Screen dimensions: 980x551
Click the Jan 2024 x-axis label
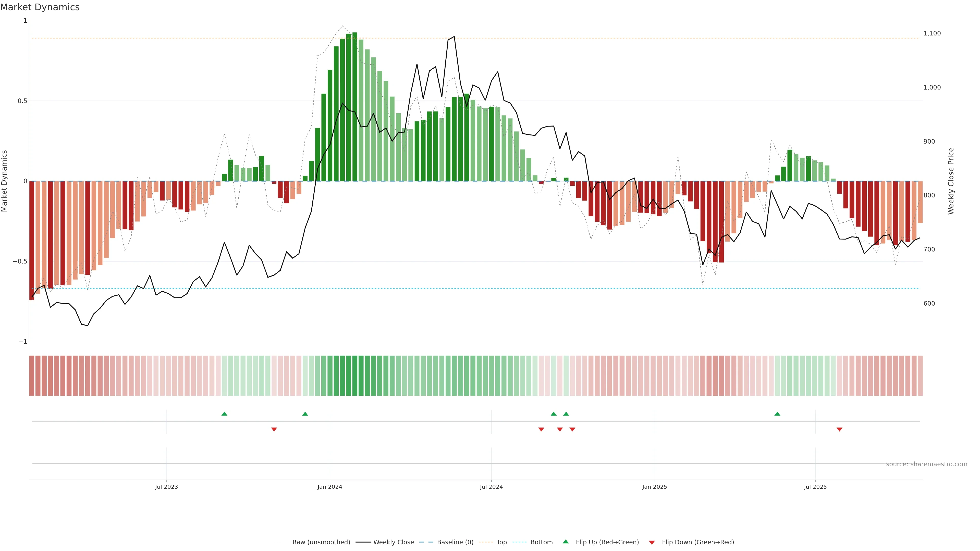[330, 487]
